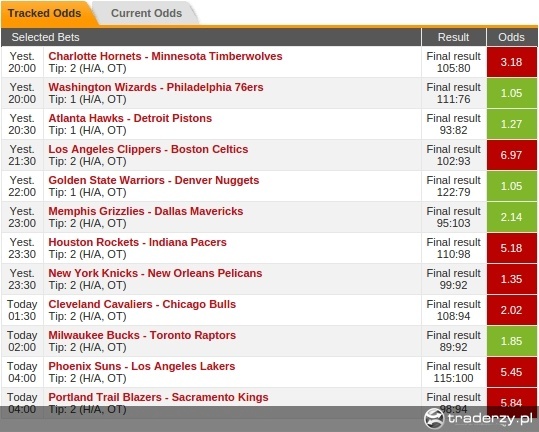Image resolution: width=539 pixels, height=432 pixels.
Task: Open Phoenix Suns - Los Angeles Lakers match
Action: tap(142, 366)
